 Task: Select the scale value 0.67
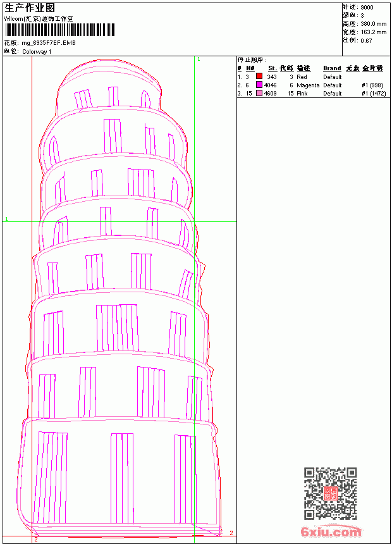pyautogui.click(x=366, y=40)
